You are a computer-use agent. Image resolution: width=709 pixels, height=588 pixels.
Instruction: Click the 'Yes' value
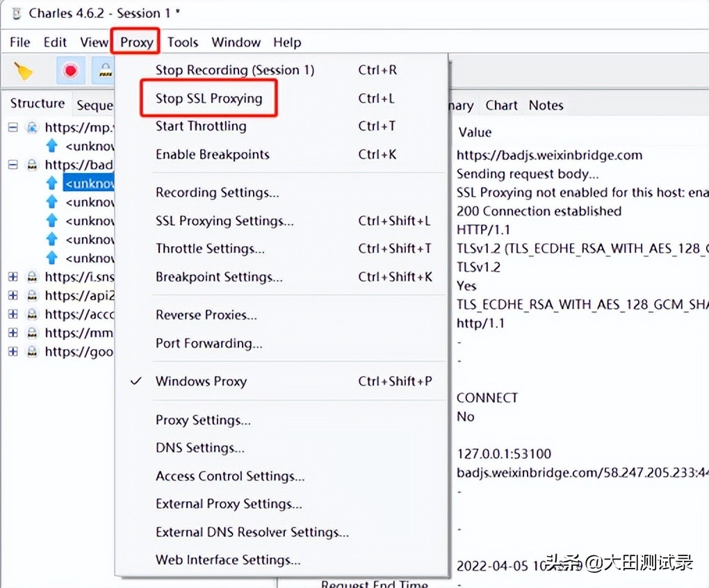tap(466, 286)
